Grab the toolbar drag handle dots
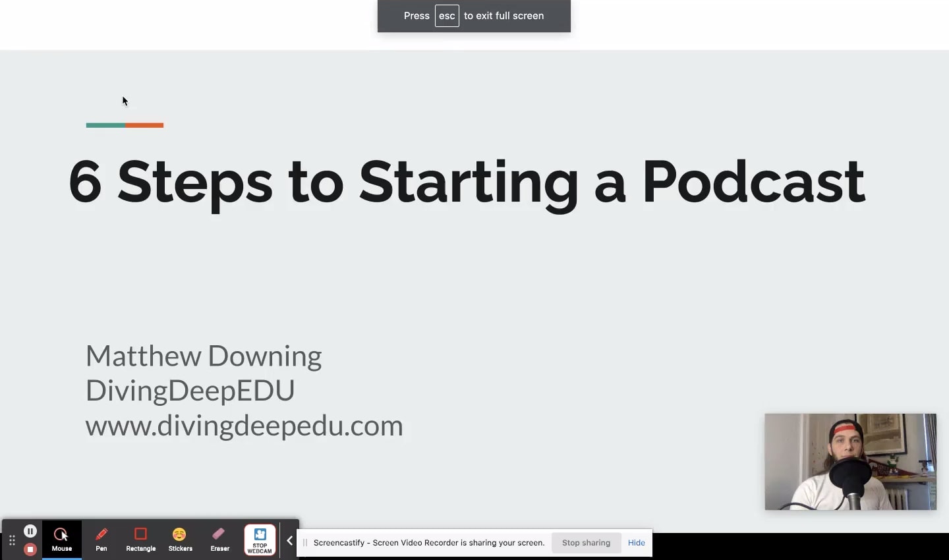The width and height of the screenshot is (949, 560). 12,540
